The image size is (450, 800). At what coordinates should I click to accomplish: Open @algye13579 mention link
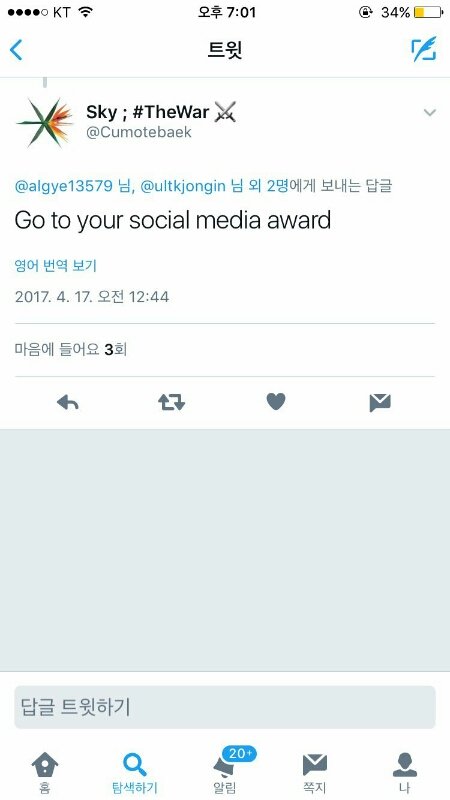pyautogui.click(x=63, y=186)
